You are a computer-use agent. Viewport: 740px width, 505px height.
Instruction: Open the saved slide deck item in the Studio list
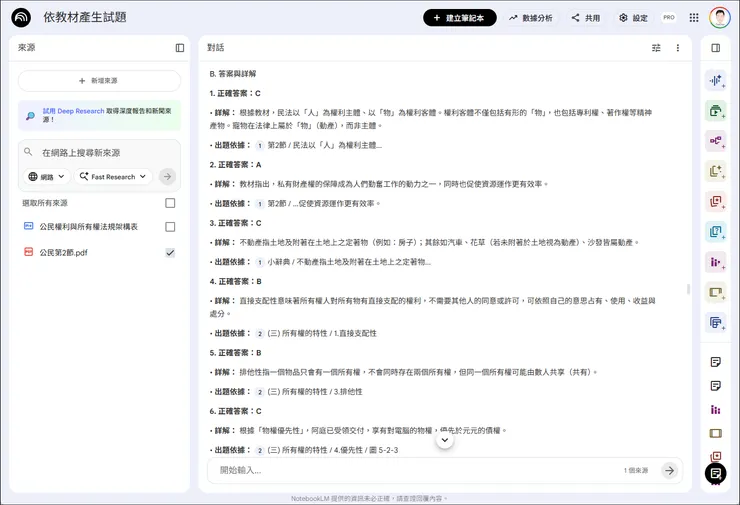point(715,433)
